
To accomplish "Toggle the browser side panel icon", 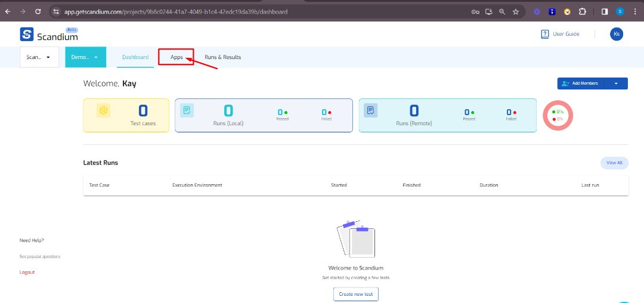I will pyautogui.click(x=605, y=12).
